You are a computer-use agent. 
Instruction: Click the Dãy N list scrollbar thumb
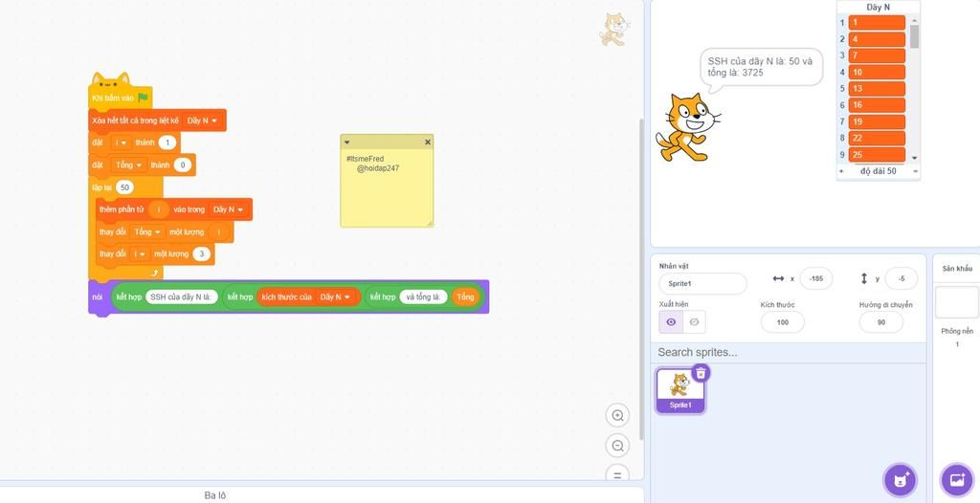tap(914, 36)
